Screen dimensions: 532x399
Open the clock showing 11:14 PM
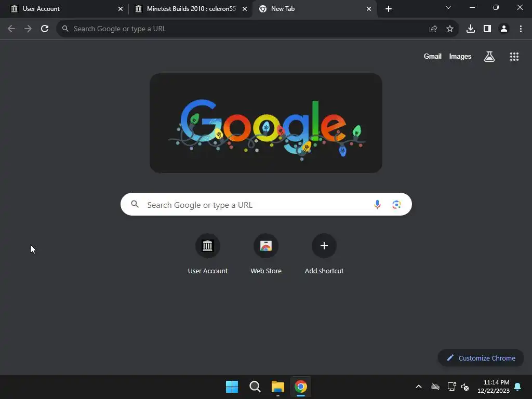click(x=494, y=387)
